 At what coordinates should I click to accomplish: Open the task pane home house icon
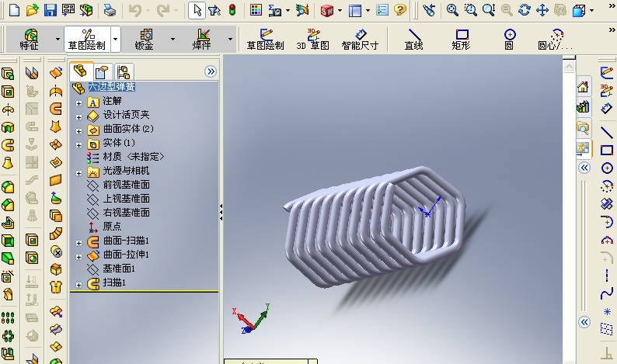click(583, 87)
